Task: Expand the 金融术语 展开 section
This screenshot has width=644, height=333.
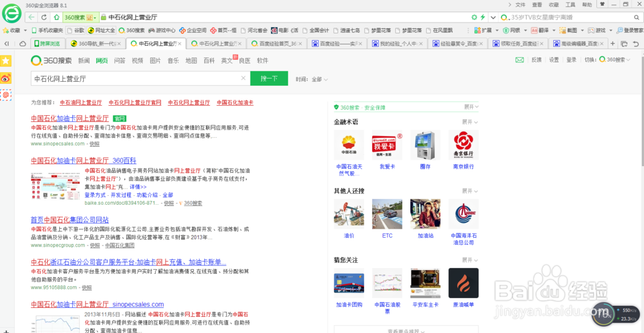Action: [x=470, y=122]
